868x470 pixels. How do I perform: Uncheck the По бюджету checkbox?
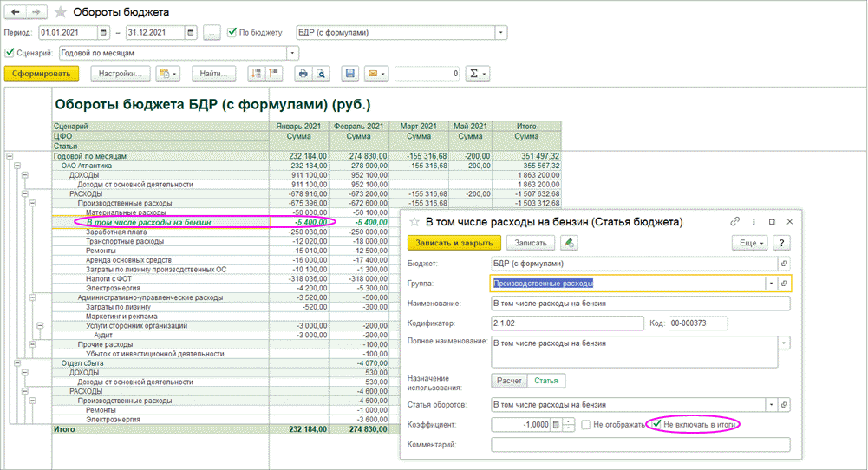232,33
